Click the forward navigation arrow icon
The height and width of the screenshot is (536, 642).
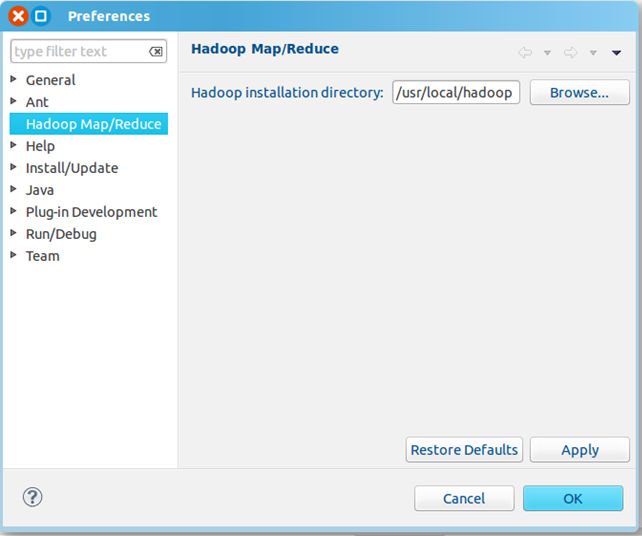point(570,52)
